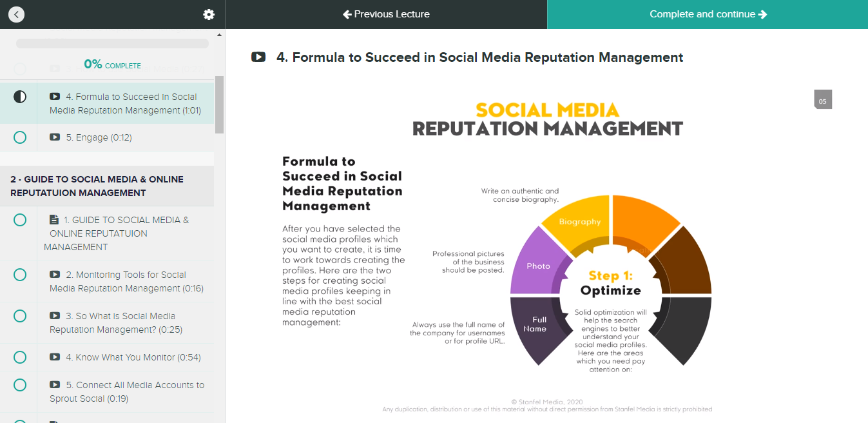Click video icon beside 3. So What Is Social Media
Viewport: 868px width, 423px height.
tap(55, 316)
